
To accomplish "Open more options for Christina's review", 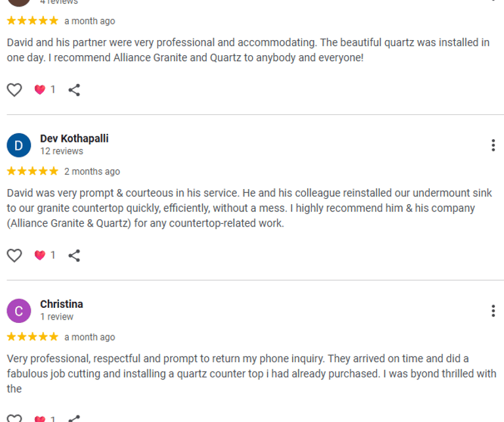I will coord(493,310).
